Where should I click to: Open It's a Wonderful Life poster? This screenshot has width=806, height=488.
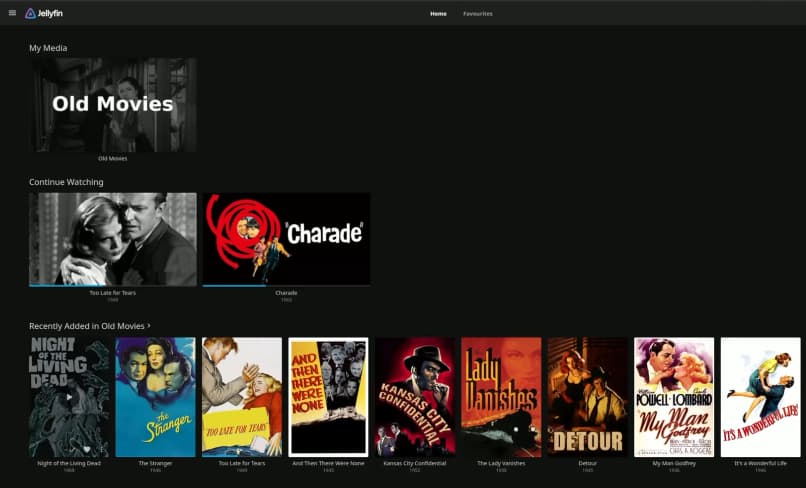click(760, 397)
